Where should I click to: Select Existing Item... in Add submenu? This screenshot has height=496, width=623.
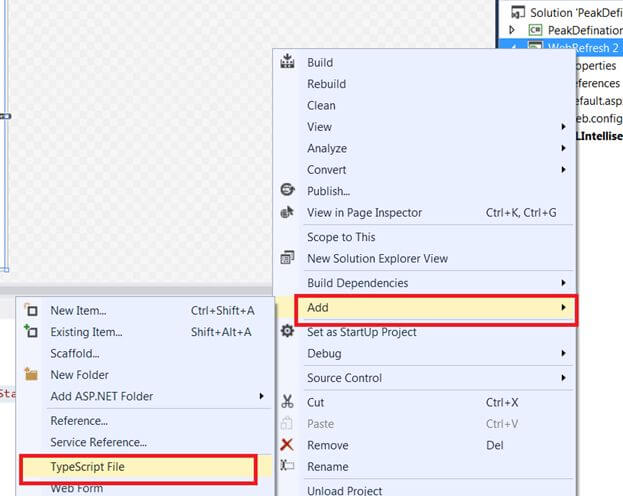[x=145, y=332]
